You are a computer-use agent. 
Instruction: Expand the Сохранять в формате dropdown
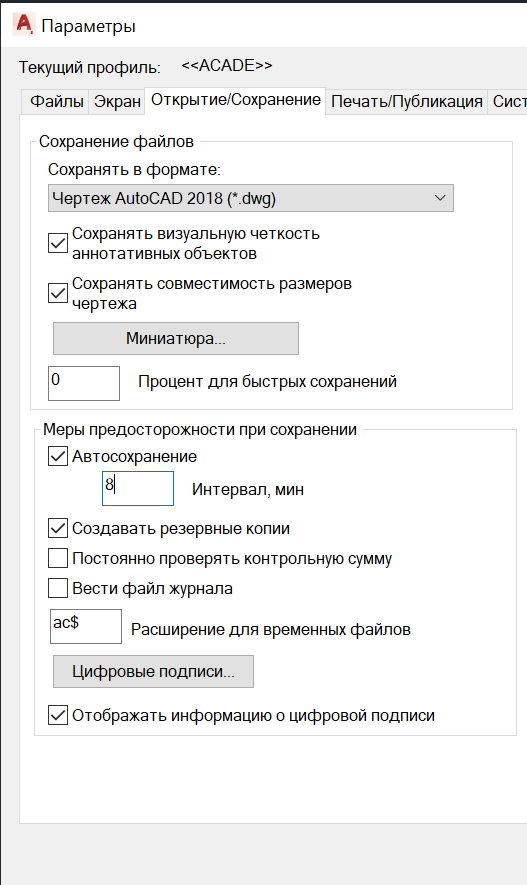tap(251, 198)
